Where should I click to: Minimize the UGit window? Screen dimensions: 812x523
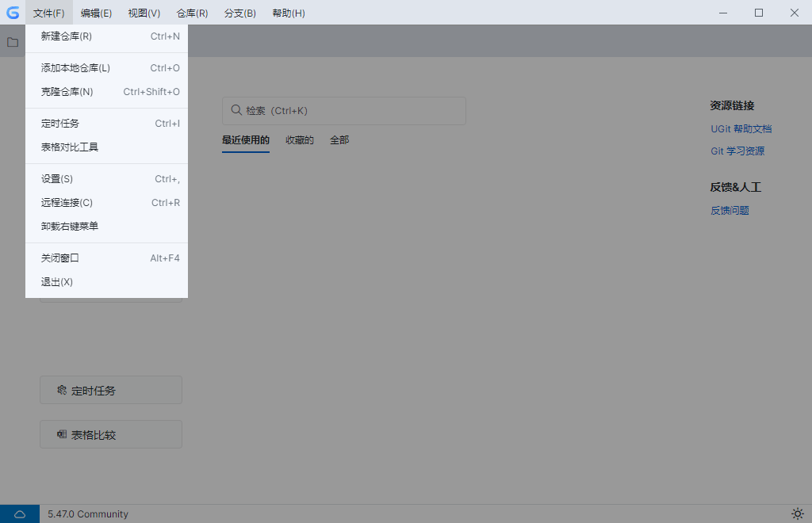click(723, 13)
